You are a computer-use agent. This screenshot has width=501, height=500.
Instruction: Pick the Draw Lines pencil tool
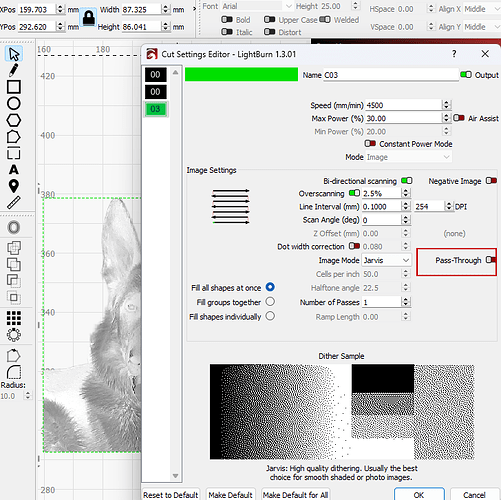click(14, 70)
